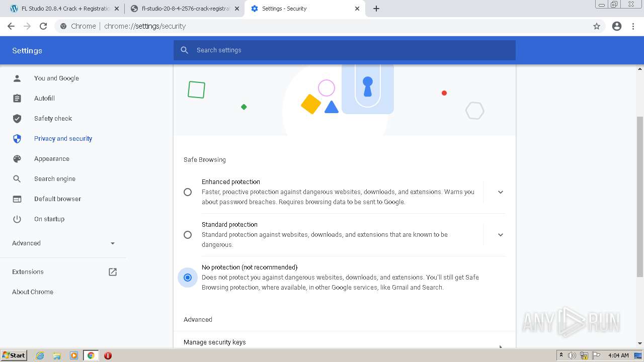Click the Appearance palette icon
The width and height of the screenshot is (644, 362).
coord(17,159)
